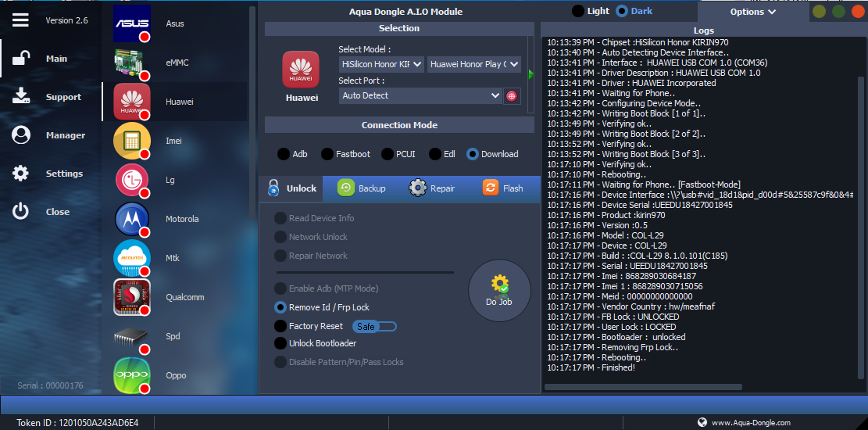Select Factory Reset option
The height and width of the screenshot is (430, 868).
coord(280,326)
